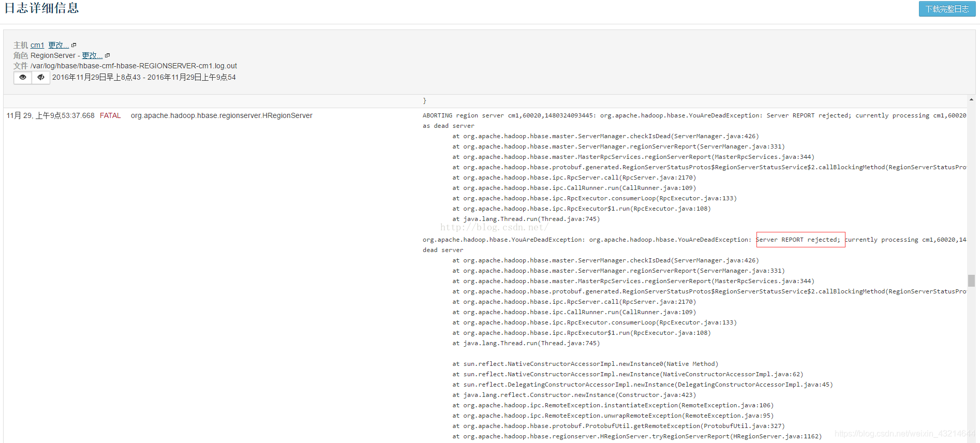The width and height of the screenshot is (980, 443).
Task: Click the timestamp 11月 29, 上午9点53:37.668
Action: tap(50, 115)
